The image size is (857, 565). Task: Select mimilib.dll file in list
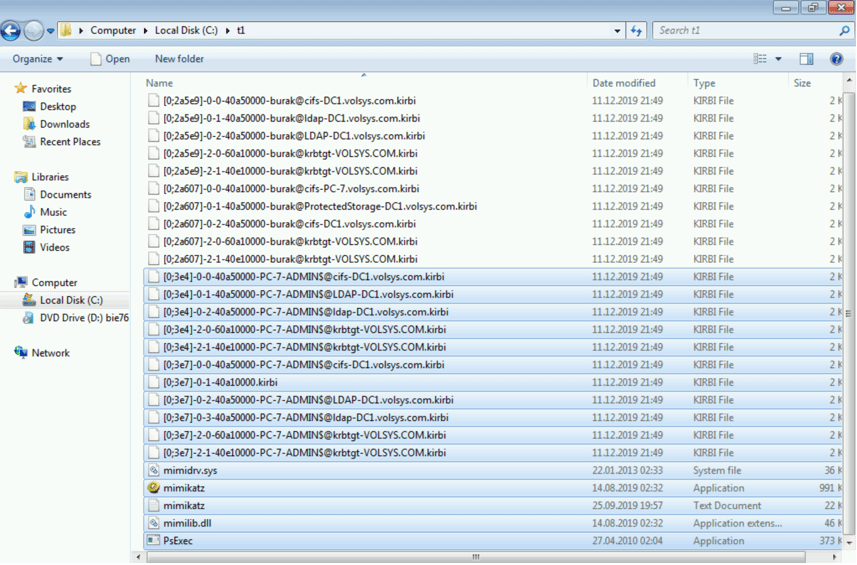pyautogui.click(x=187, y=523)
